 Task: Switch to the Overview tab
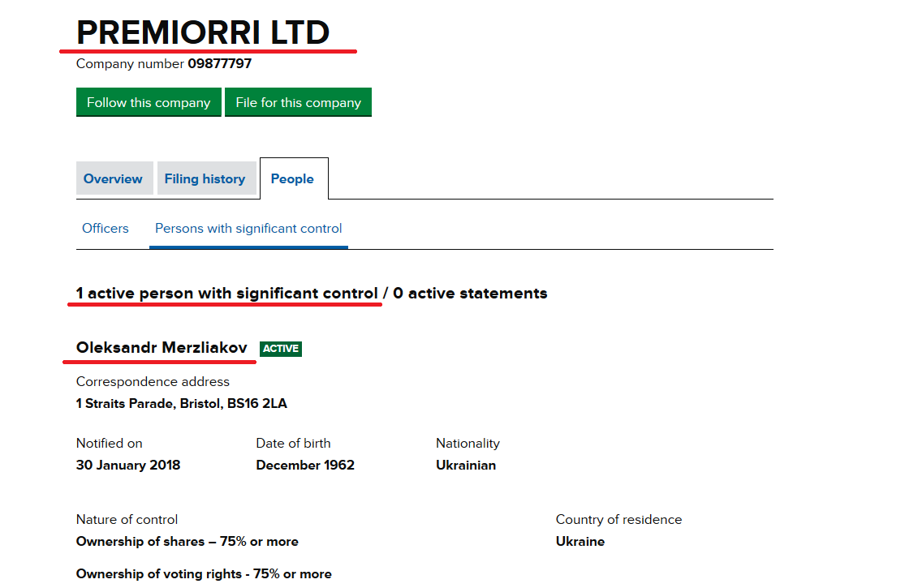(x=114, y=178)
